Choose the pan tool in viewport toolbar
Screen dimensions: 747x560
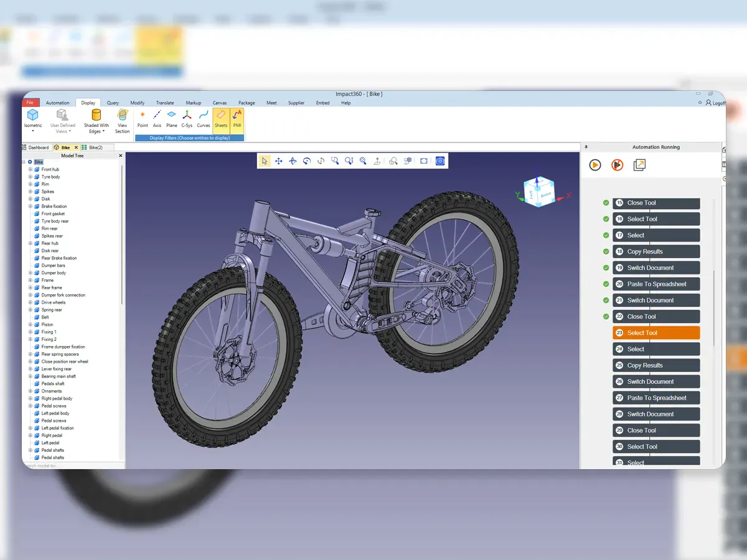[278, 161]
